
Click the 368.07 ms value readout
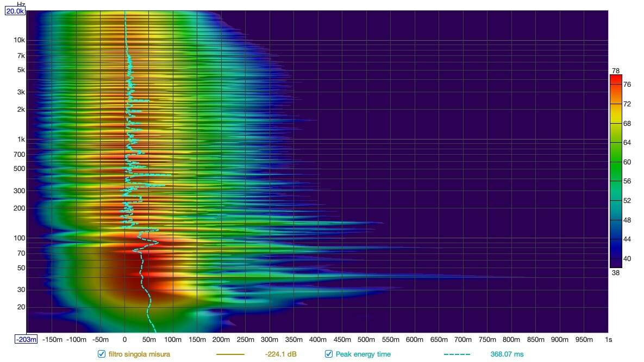[507, 354]
